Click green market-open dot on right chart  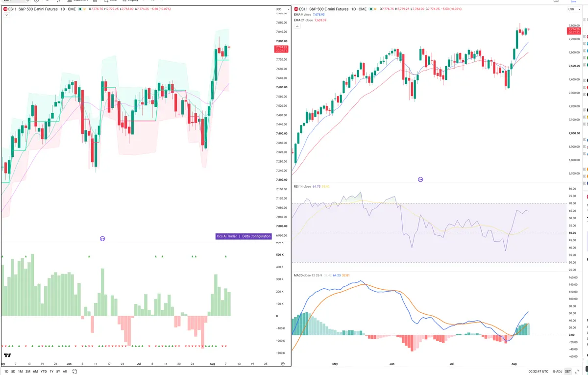pyautogui.click(x=372, y=9)
